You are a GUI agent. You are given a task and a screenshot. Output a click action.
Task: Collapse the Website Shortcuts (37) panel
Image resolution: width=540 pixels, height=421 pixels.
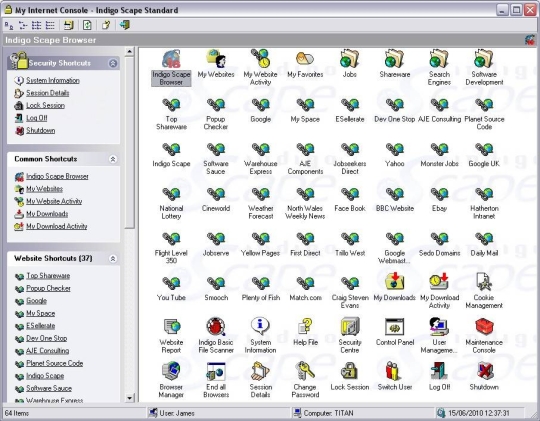[113, 259]
